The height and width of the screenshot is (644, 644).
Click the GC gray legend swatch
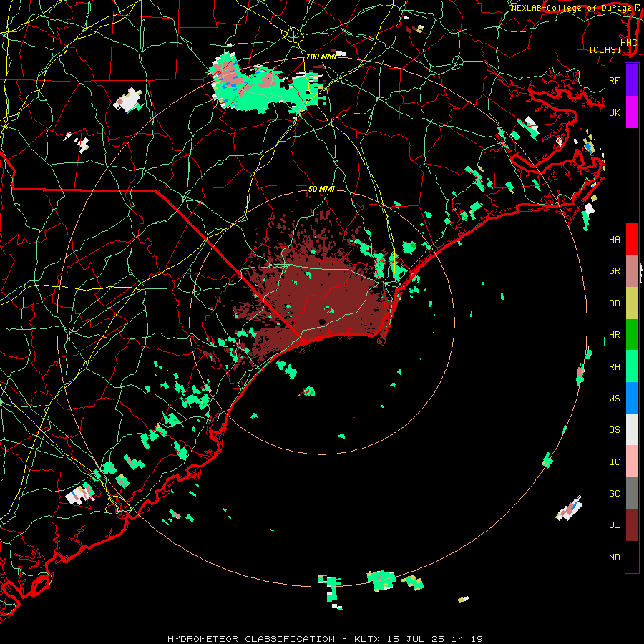tap(632, 493)
